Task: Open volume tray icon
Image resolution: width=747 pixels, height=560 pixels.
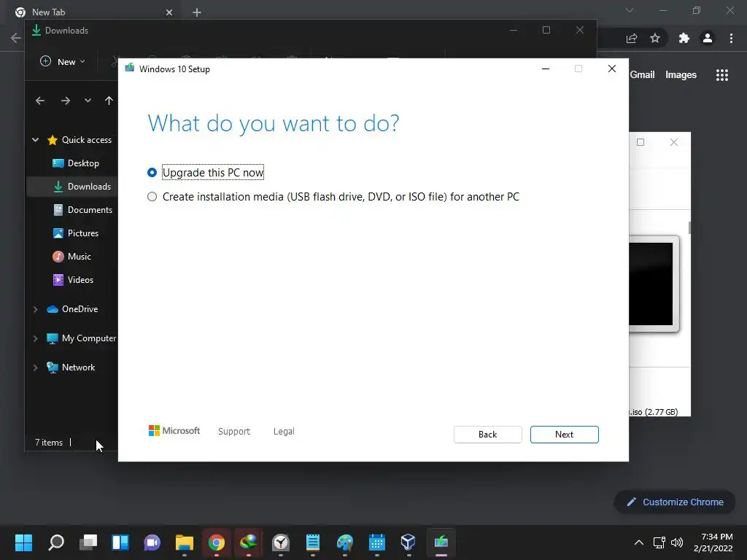Action: tap(676, 542)
